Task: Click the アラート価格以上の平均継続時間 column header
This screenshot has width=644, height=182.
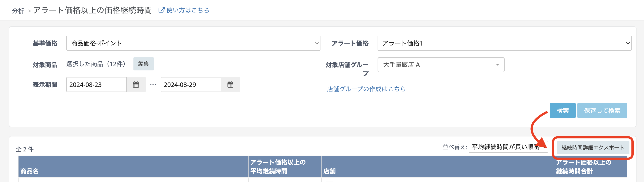Action: point(277,167)
